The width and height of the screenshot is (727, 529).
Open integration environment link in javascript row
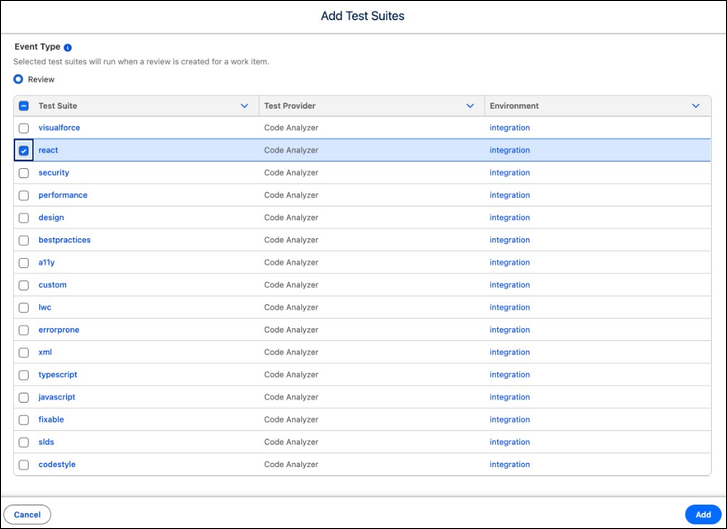coord(510,397)
